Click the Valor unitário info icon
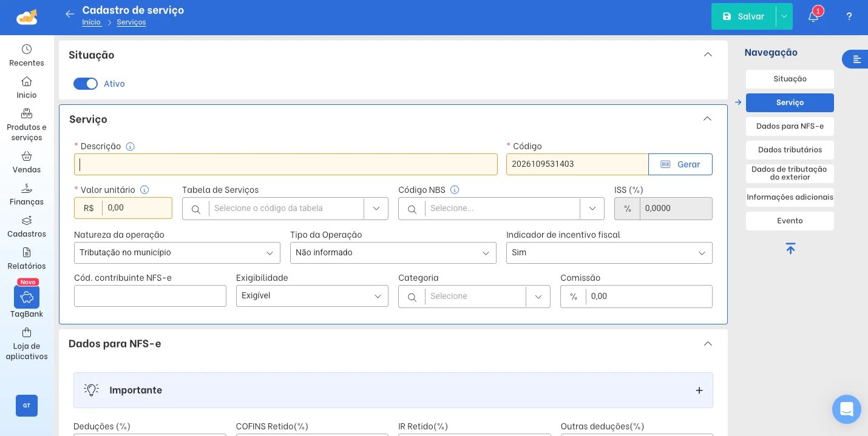 (144, 190)
